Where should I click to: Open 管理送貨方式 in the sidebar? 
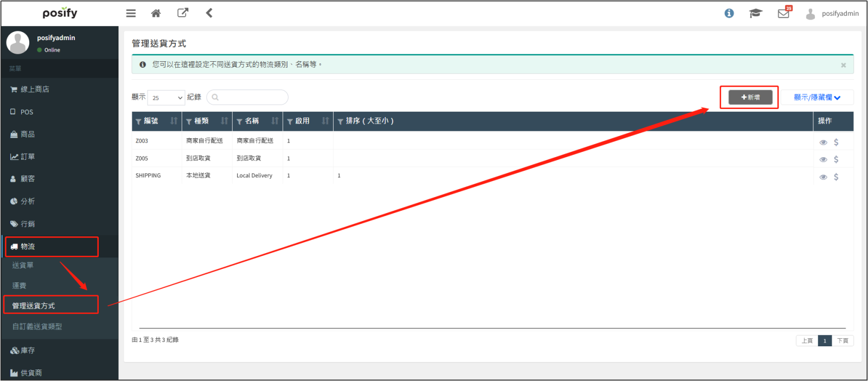[34, 306]
